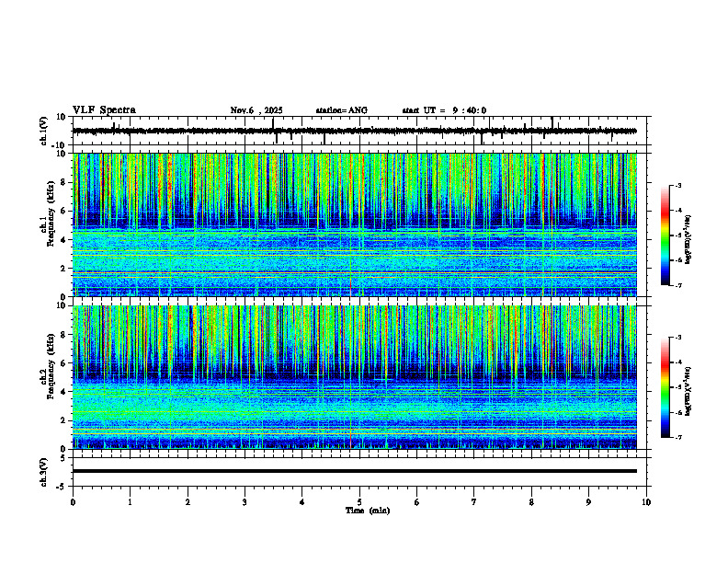Click the ch.2 spectrogram color scale bar
Screen dimensions: 728x563
665,387
